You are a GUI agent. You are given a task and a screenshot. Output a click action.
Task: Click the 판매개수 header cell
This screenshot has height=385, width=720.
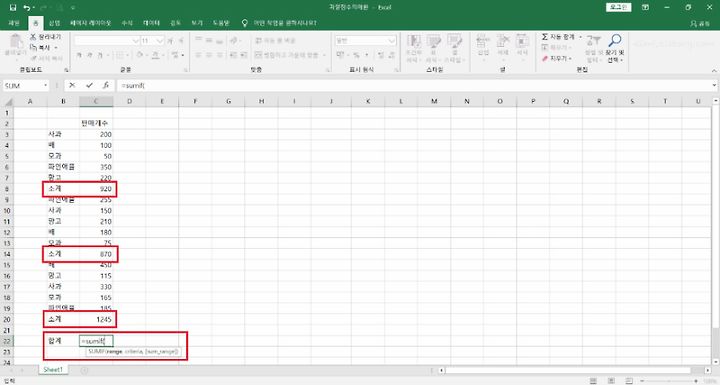(96, 123)
